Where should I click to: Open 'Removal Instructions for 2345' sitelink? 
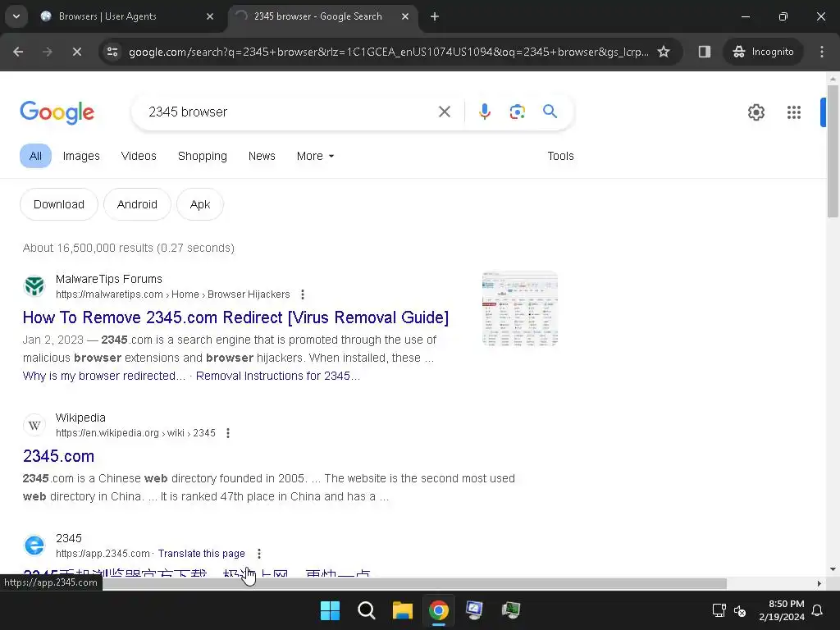(278, 376)
